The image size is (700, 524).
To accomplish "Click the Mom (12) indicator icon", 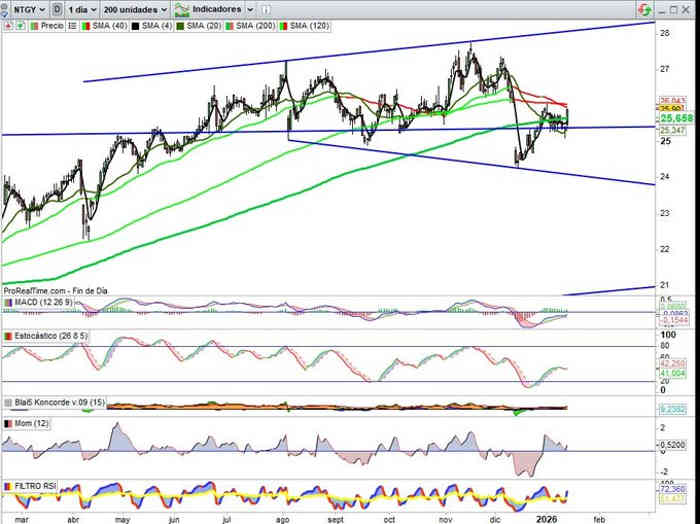I will 8,424.
